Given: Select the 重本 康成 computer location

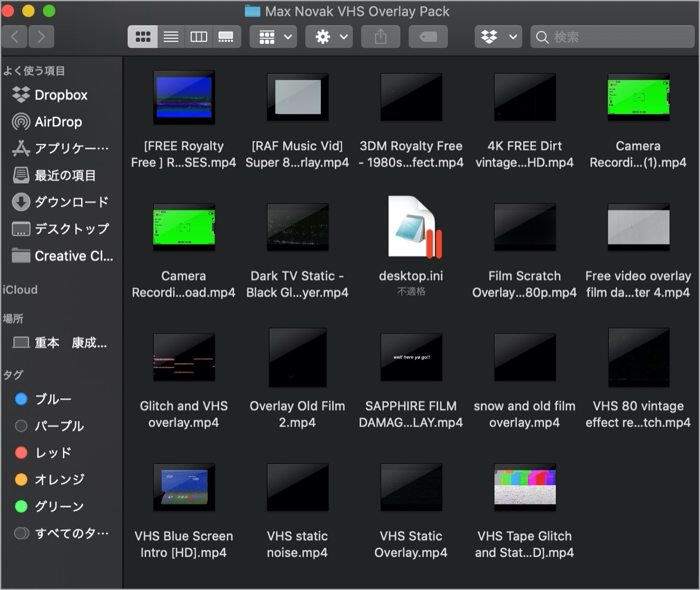Looking at the screenshot, I should (61, 343).
